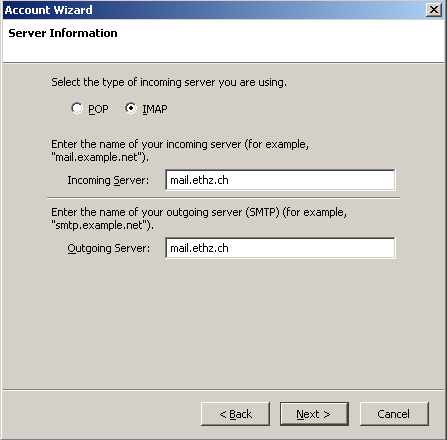447x440 pixels.
Task: Focus the Incoming Server text field
Action: click(x=280, y=180)
